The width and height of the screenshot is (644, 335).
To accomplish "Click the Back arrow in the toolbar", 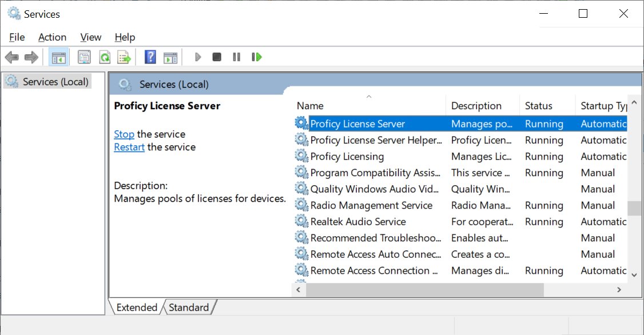I will pyautogui.click(x=11, y=57).
